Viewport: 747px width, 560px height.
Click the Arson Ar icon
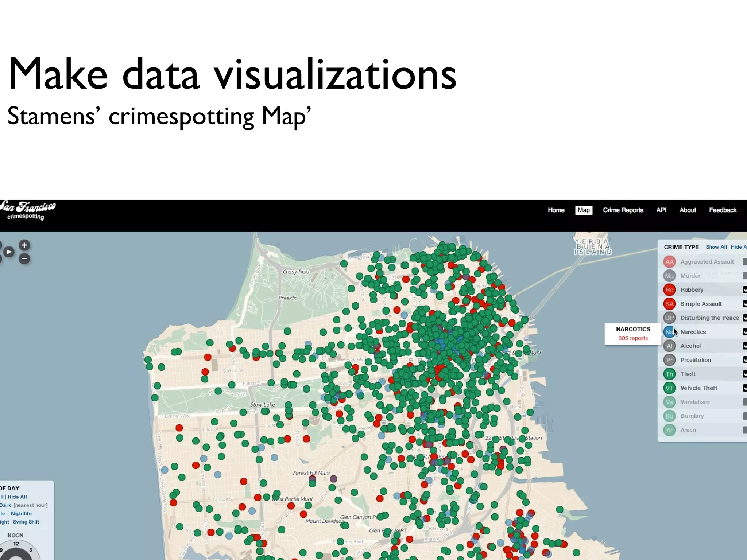click(x=669, y=430)
